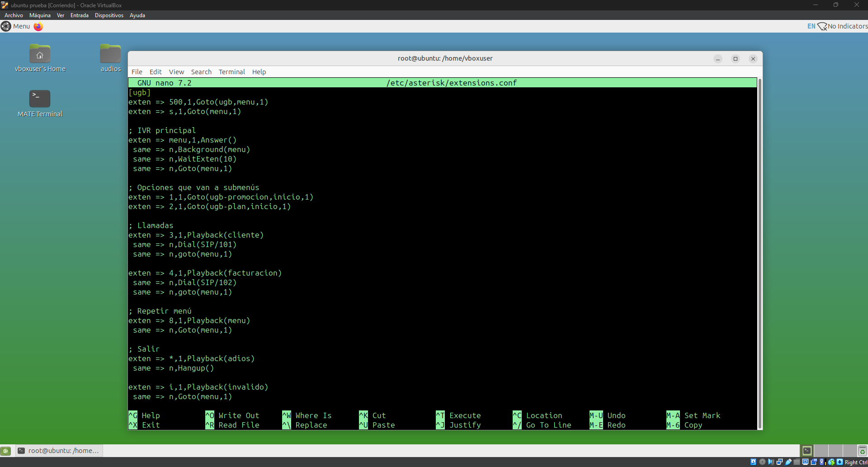This screenshot has width=868, height=467.
Task: Click the Playback(facturacion) line
Action: tap(205, 273)
